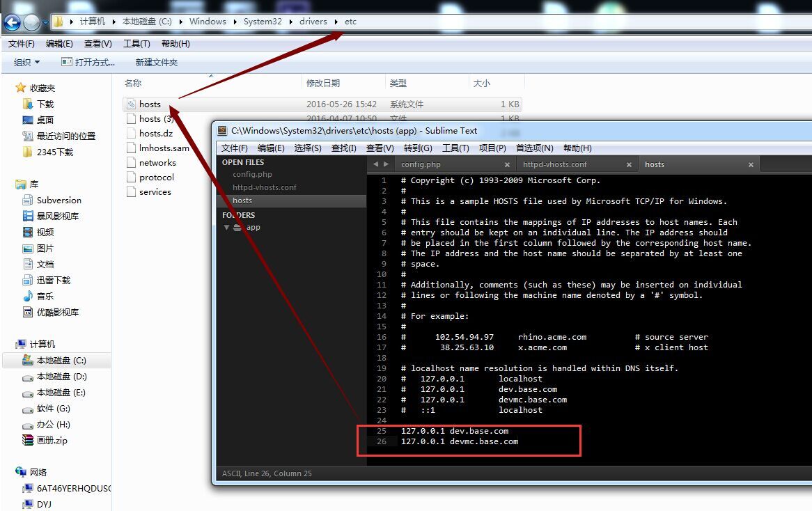Click the 暴风影视库 library icon
This screenshot has width=812, height=511.
pos(28,217)
